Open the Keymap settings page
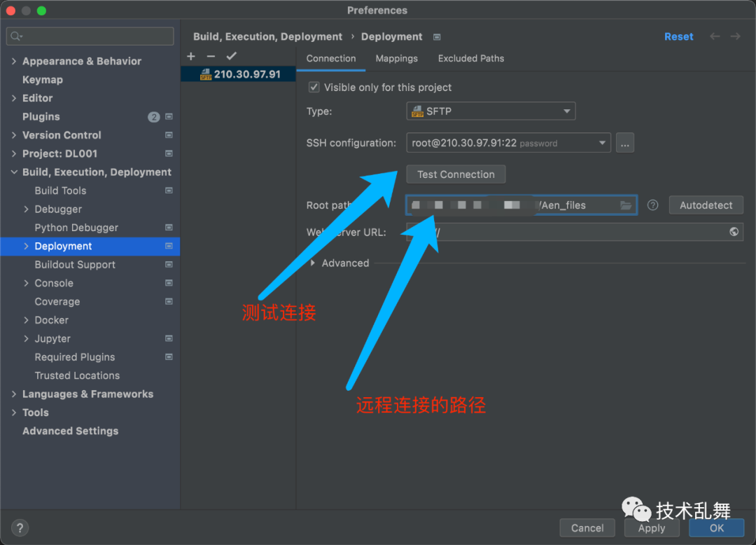This screenshot has width=756, height=545. pyautogui.click(x=43, y=80)
